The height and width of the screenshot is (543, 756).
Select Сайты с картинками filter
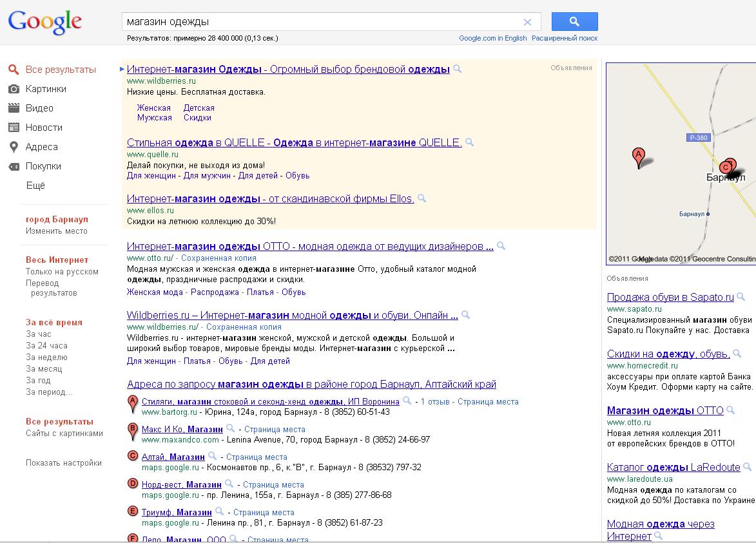[x=64, y=433]
